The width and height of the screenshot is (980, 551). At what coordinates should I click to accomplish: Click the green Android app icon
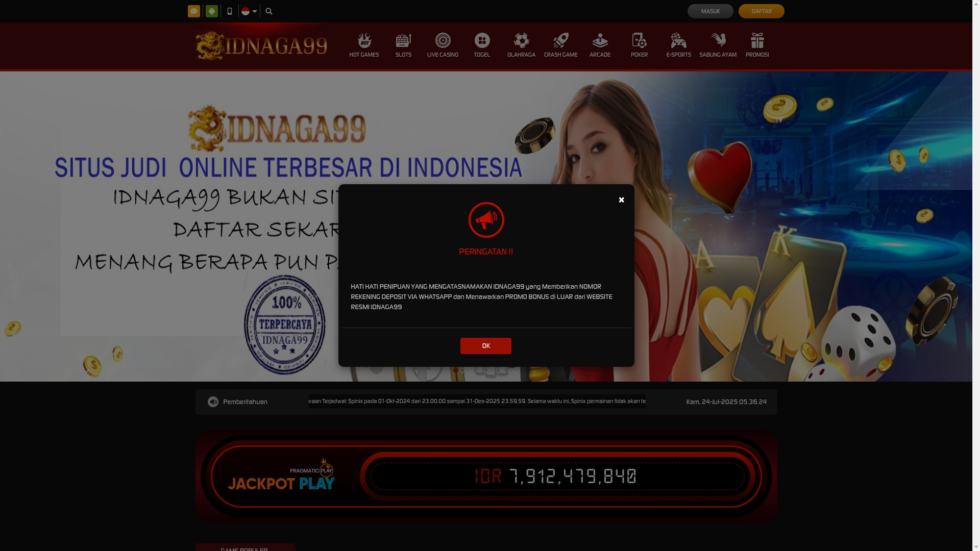click(212, 11)
